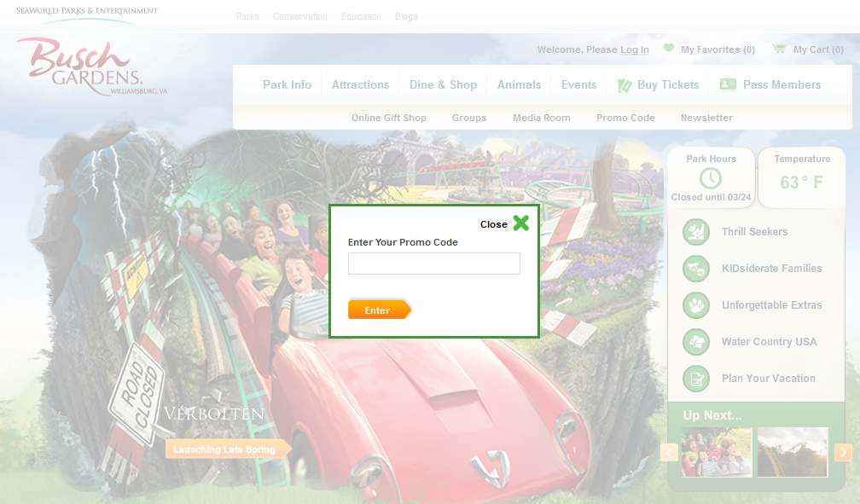Open the Conservation top navigation link

(x=300, y=16)
